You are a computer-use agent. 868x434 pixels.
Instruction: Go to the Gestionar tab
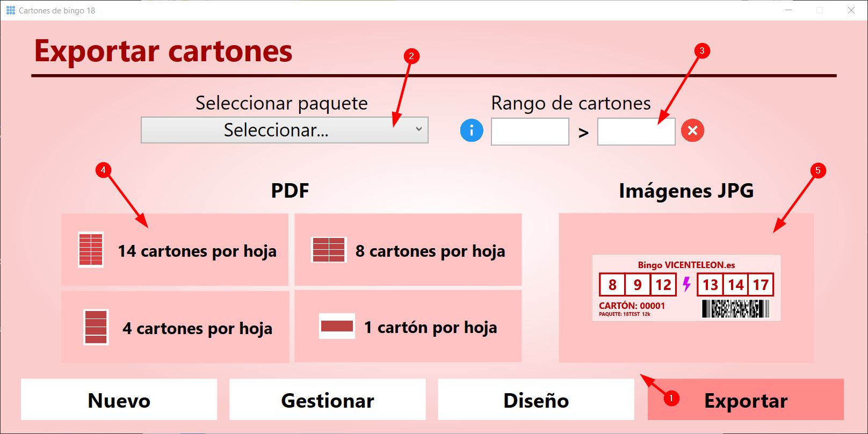327,400
